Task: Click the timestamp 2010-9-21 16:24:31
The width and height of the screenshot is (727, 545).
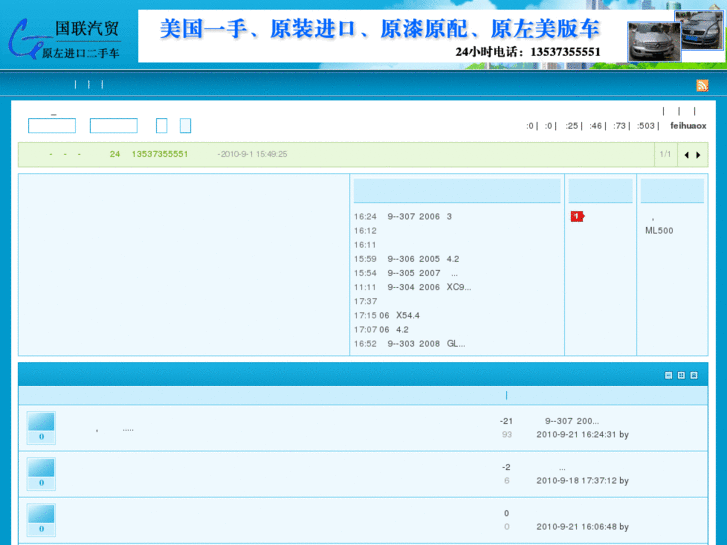Action: [576, 435]
